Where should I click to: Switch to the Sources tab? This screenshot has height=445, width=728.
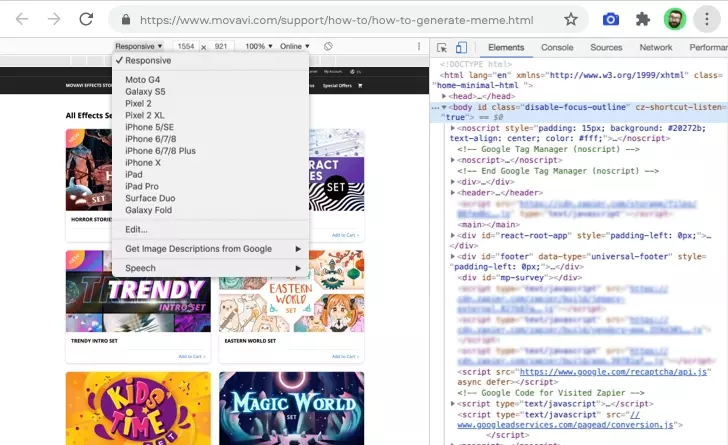pos(606,47)
